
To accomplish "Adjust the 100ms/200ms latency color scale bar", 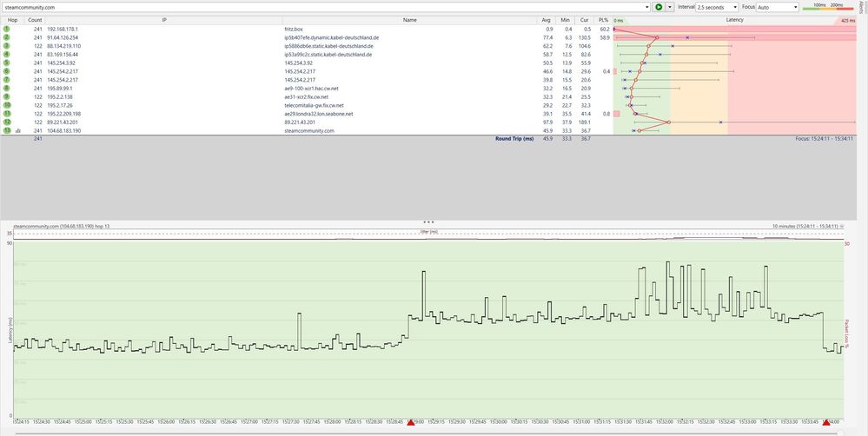I will pos(828,7).
